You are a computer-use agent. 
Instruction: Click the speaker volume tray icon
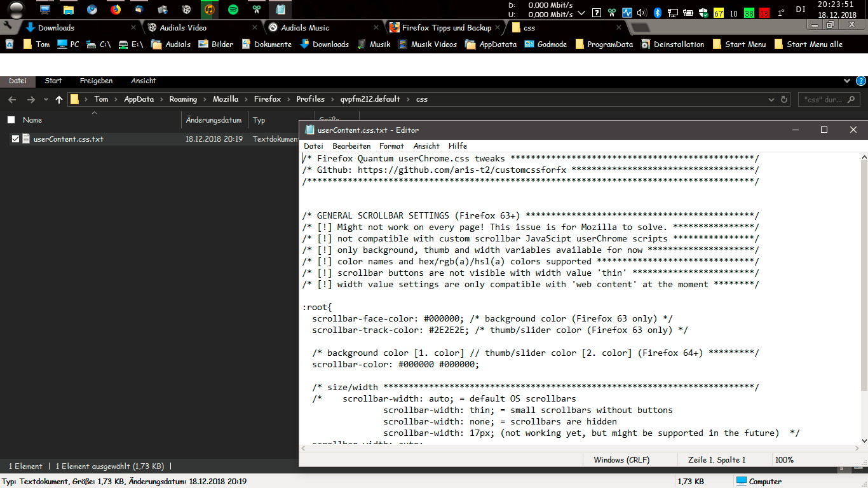click(x=642, y=13)
